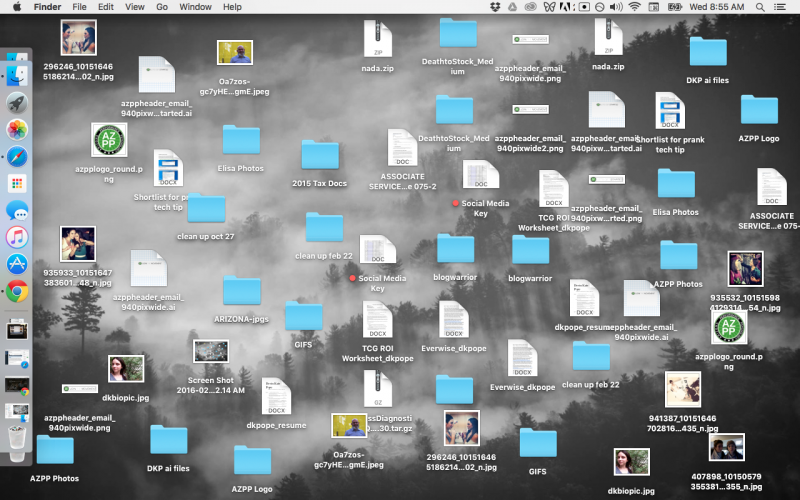
Task: Open Safari from the Dock
Action: click(17, 157)
